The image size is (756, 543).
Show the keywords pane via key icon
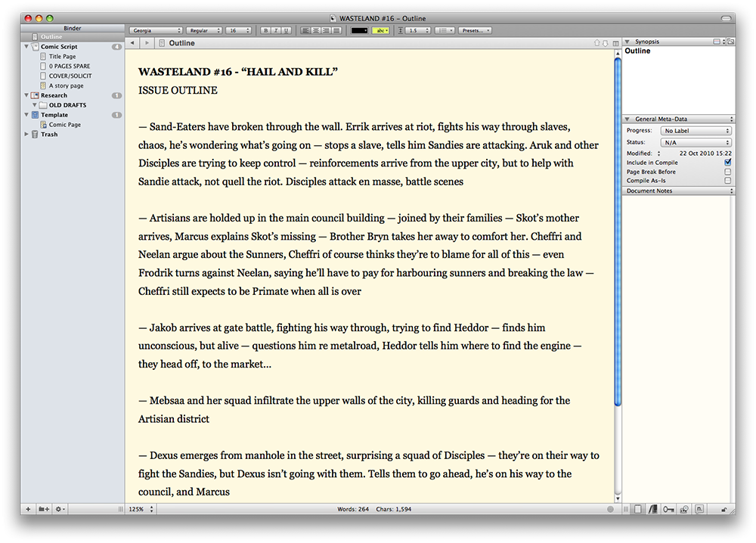(x=668, y=510)
